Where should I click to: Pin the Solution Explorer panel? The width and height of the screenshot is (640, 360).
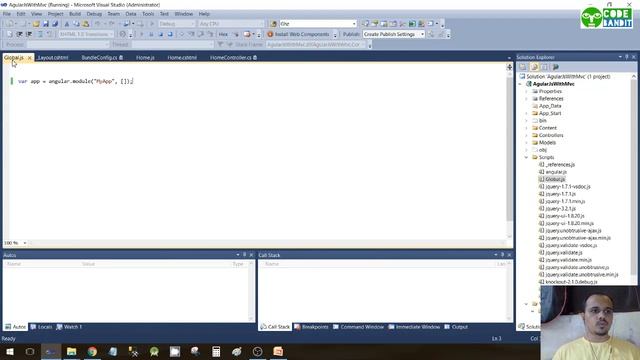coord(627,57)
